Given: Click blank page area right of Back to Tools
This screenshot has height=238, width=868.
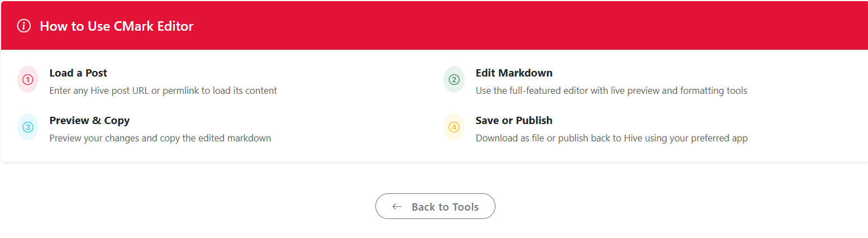Looking at the screenshot, I should [670, 207].
